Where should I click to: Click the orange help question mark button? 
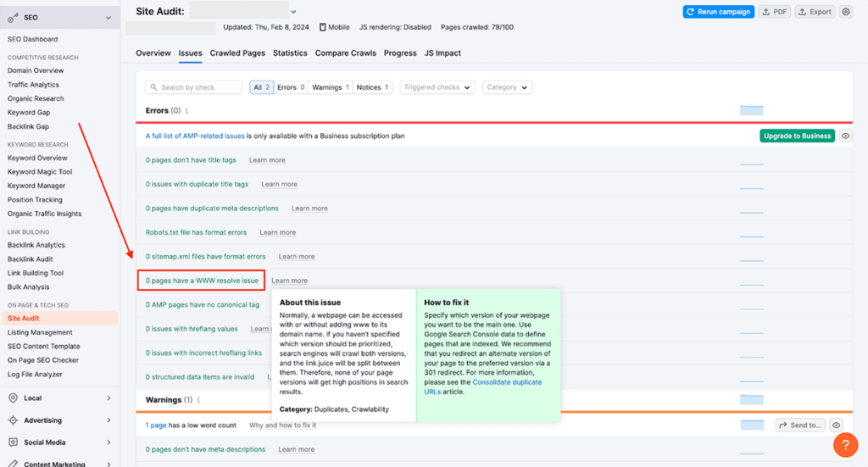(x=845, y=445)
